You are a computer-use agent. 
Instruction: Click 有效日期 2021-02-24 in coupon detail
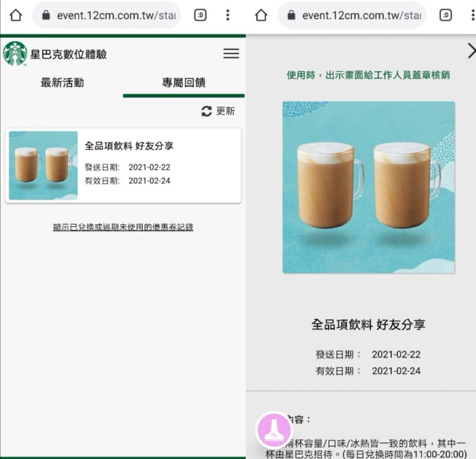click(x=368, y=371)
